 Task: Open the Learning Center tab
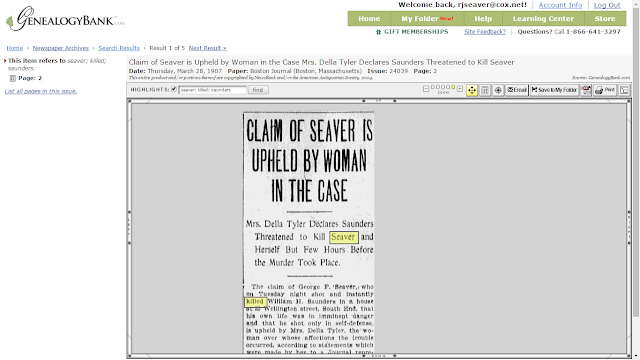point(543,19)
